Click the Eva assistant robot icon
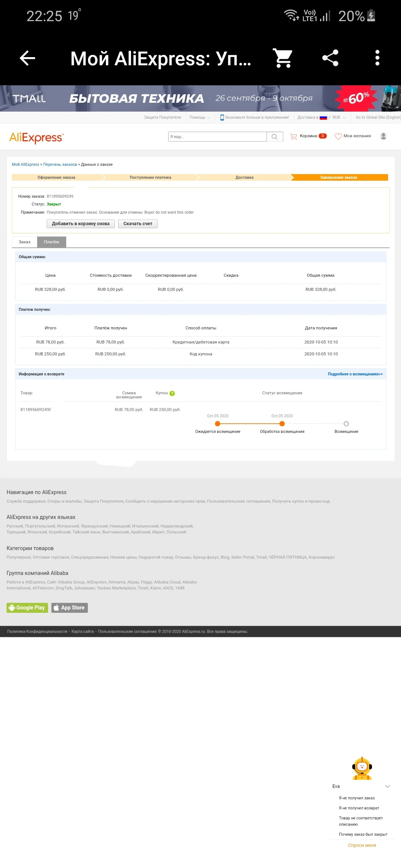Image resolution: width=401 pixels, height=868 pixels. pyautogui.click(x=362, y=769)
